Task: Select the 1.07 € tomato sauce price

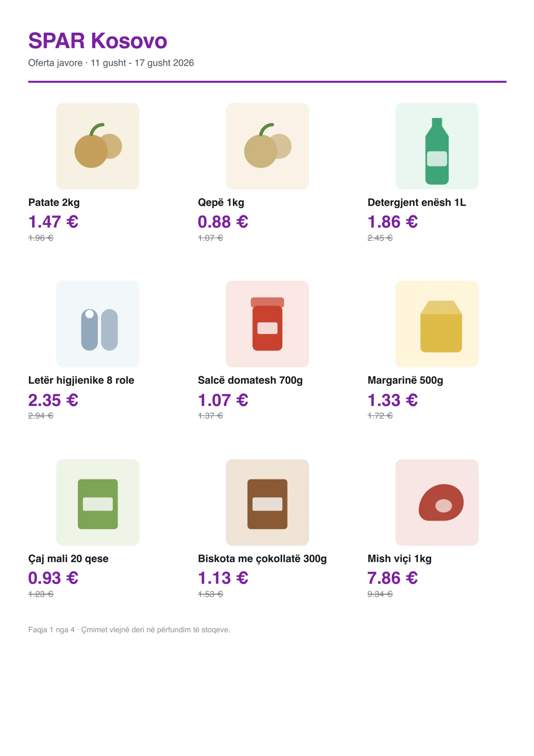Action: pos(223,400)
